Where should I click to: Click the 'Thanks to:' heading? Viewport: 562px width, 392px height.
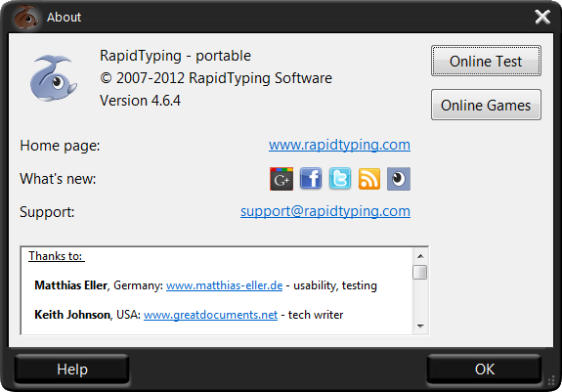[x=56, y=256]
